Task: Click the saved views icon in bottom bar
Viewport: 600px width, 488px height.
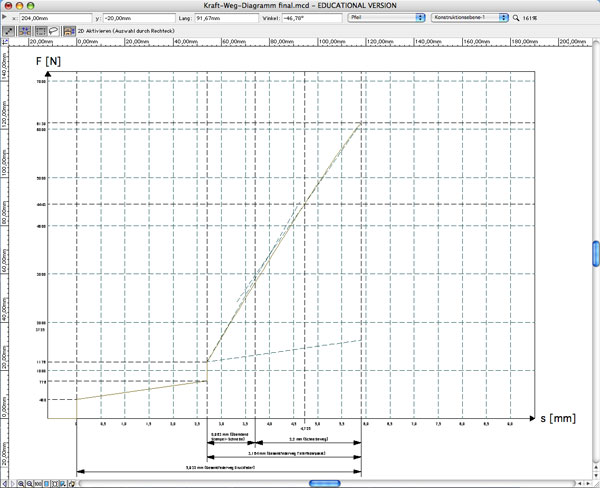Action: click(x=63, y=484)
